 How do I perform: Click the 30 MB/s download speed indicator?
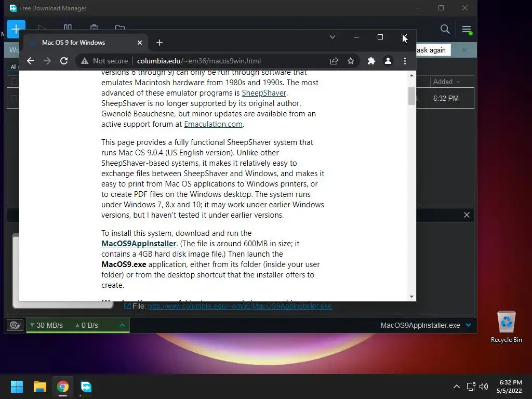click(x=46, y=325)
